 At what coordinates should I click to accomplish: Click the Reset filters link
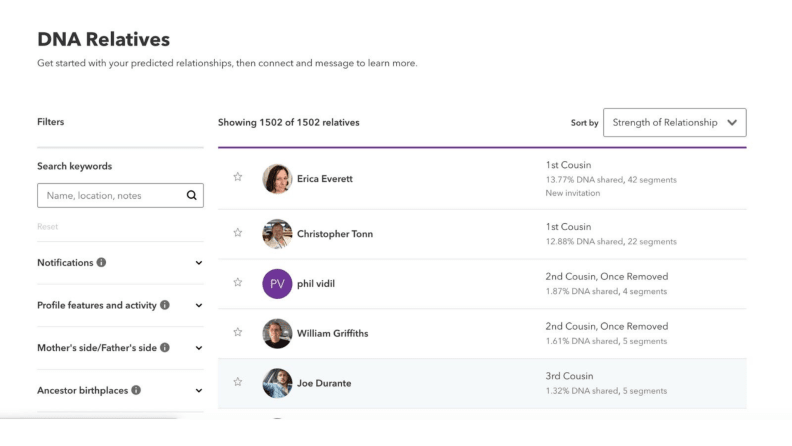(x=47, y=226)
